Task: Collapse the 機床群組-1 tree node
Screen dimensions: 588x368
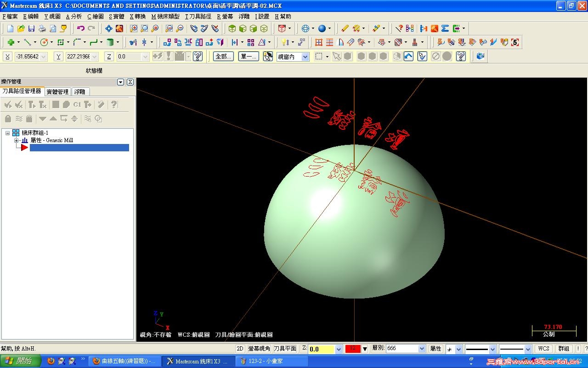Action: tap(7, 133)
